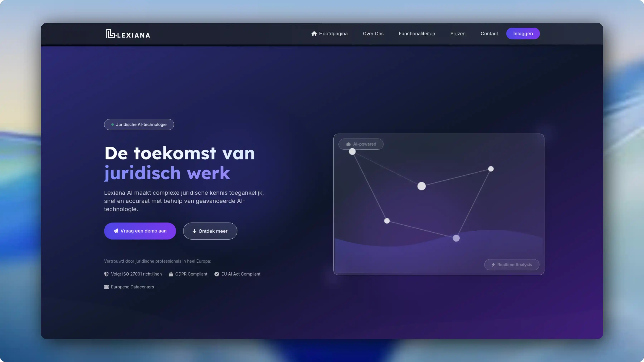Click the Lexiana logo in the header
Image resolution: width=644 pixels, height=362 pixels.
tap(128, 33)
